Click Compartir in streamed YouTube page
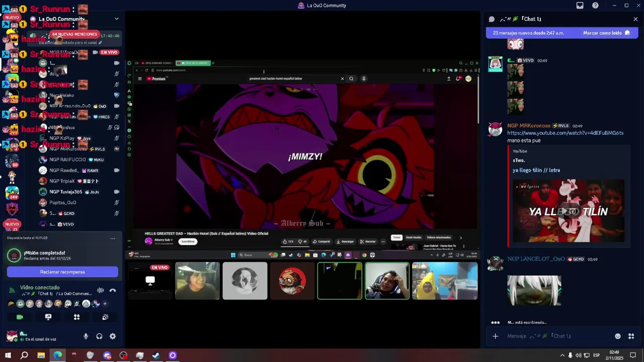 coord(321,241)
